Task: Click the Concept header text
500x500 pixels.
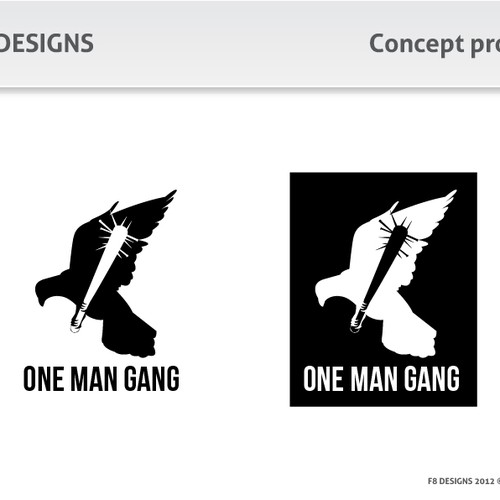Action: (x=417, y=44)
